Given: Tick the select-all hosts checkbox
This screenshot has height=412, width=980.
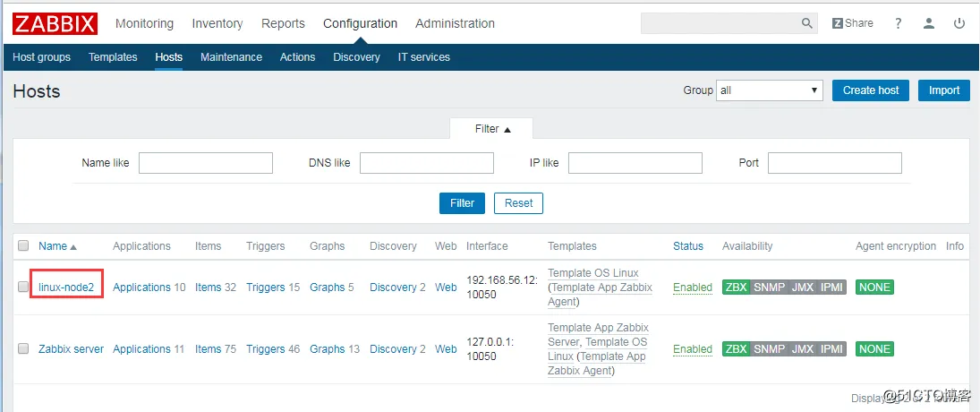Looking at the screenshot, I should (x=23, y=245).
